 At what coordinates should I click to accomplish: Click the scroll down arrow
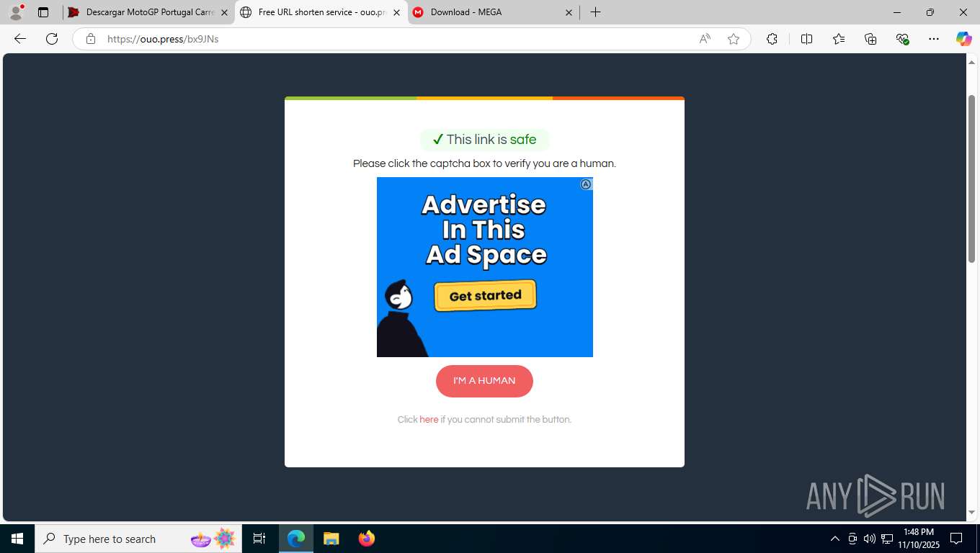[x=971, y=513]
